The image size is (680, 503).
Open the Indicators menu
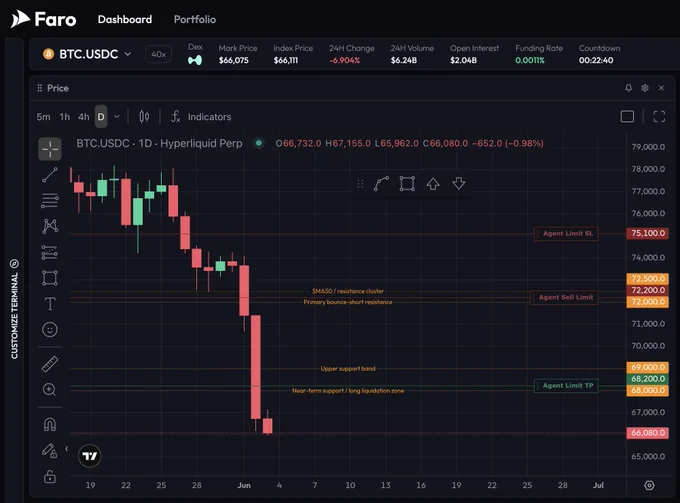click(201, 117)
